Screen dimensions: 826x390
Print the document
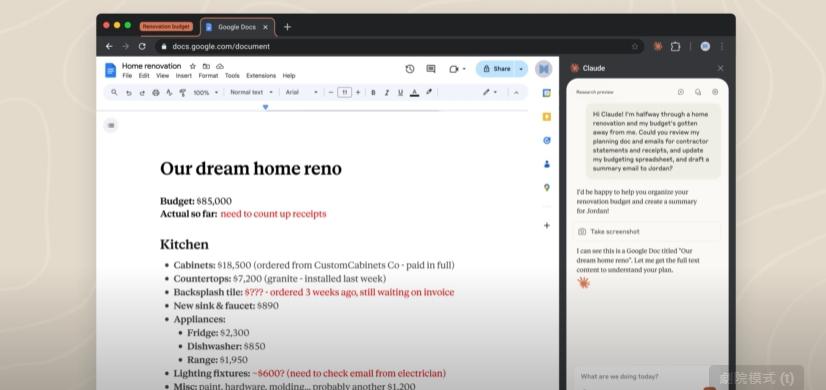(x=156, y=93)
